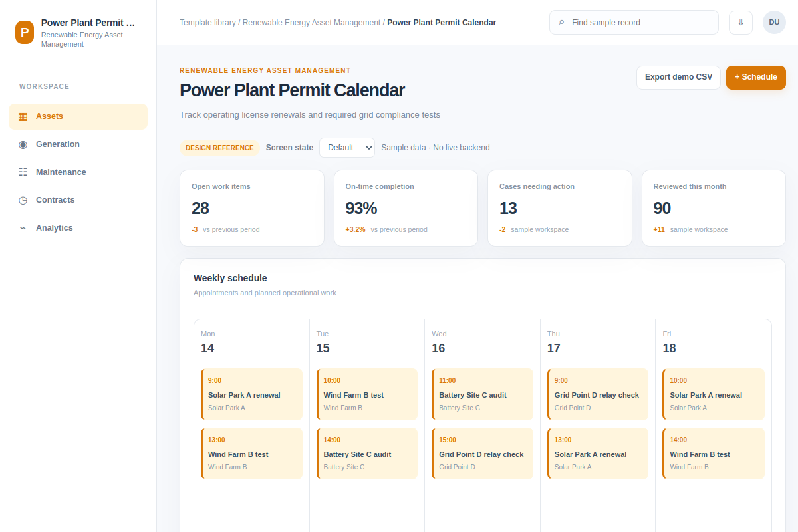Select Thu 17 day header
Viewport: 798px width, 532px height.
click(x=554, y=342)
